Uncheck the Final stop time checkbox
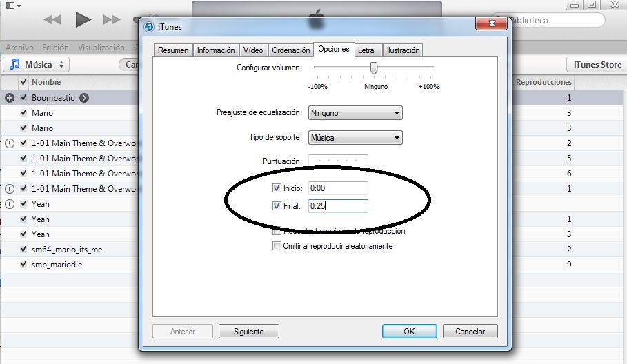This screenshot has height=364, width=627. click(x=277, y=205)
